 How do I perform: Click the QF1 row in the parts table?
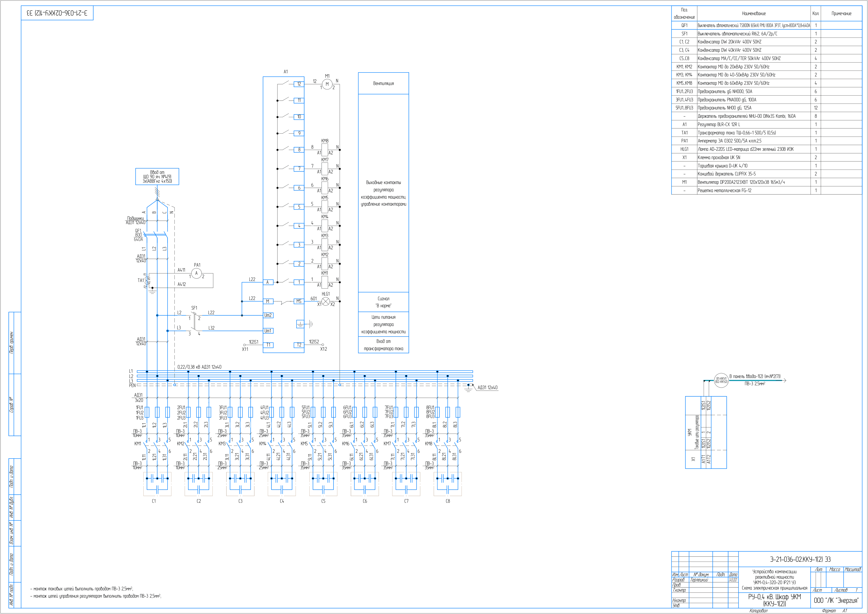[767, 25]
